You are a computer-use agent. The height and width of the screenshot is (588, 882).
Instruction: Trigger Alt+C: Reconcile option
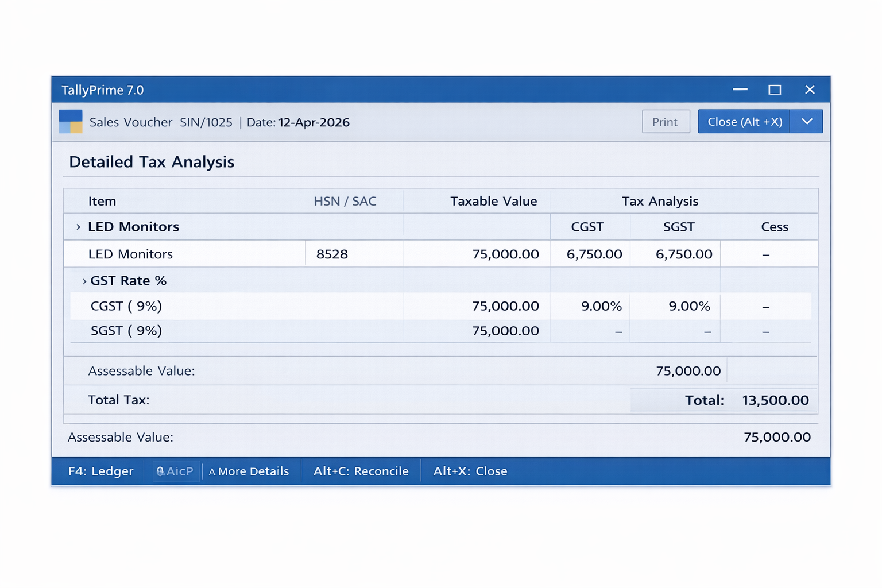click(x=361, y=471)
